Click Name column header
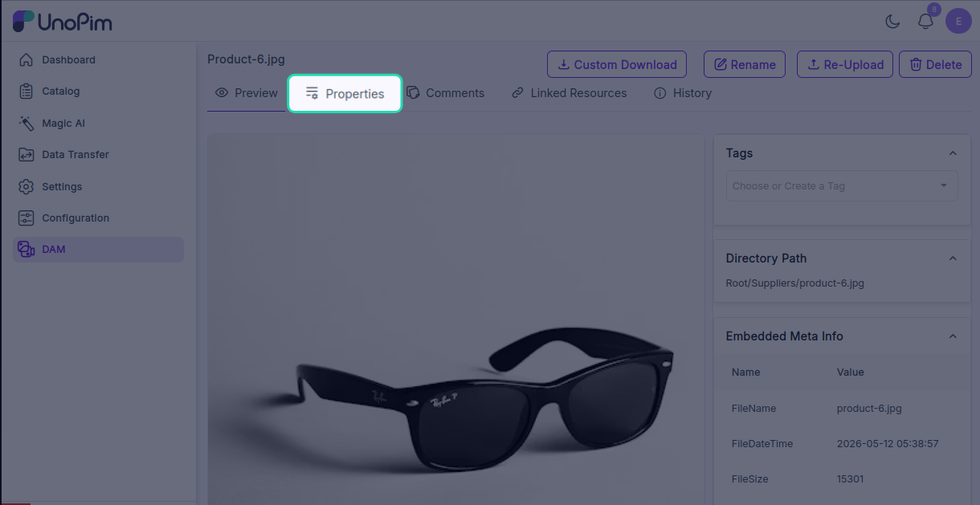Image resolution: width=980 pixels, height=505 pixels. point(745,373)
